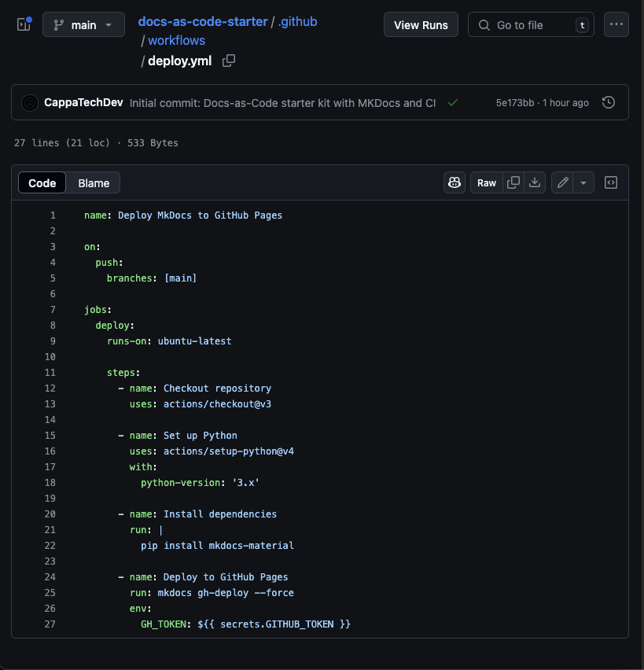Switch to the Code tab
Viewport: 644px width, 670px height.
pyautogui.click(x=42, y=183)
